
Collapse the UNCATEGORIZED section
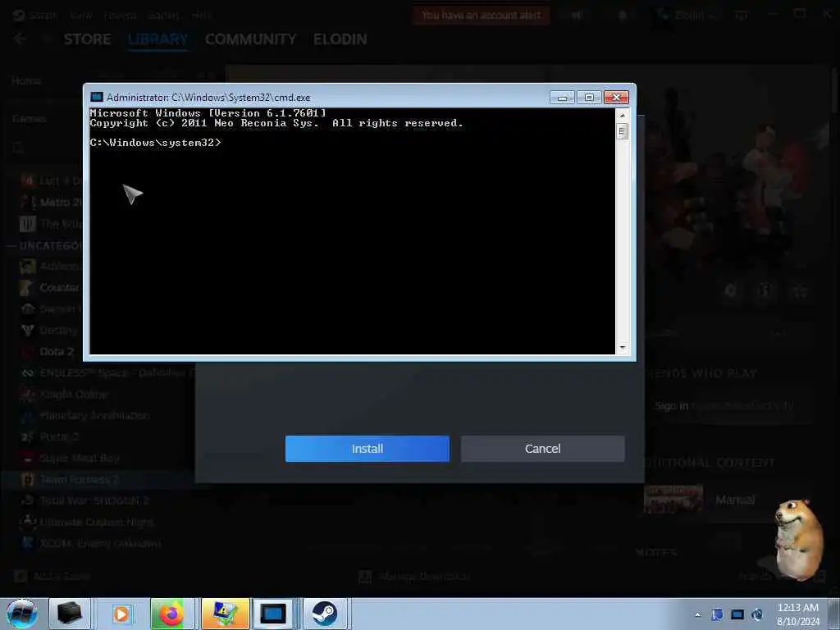11,246
